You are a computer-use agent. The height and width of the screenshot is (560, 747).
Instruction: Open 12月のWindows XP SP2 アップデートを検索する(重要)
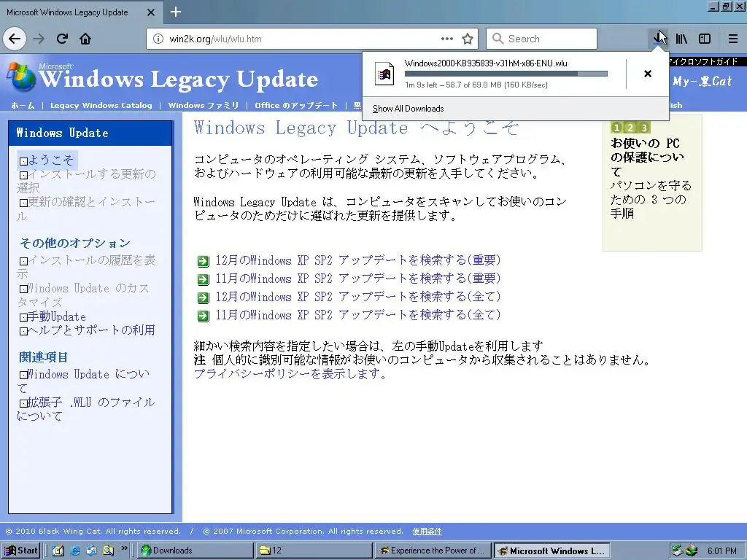point(358,260)
